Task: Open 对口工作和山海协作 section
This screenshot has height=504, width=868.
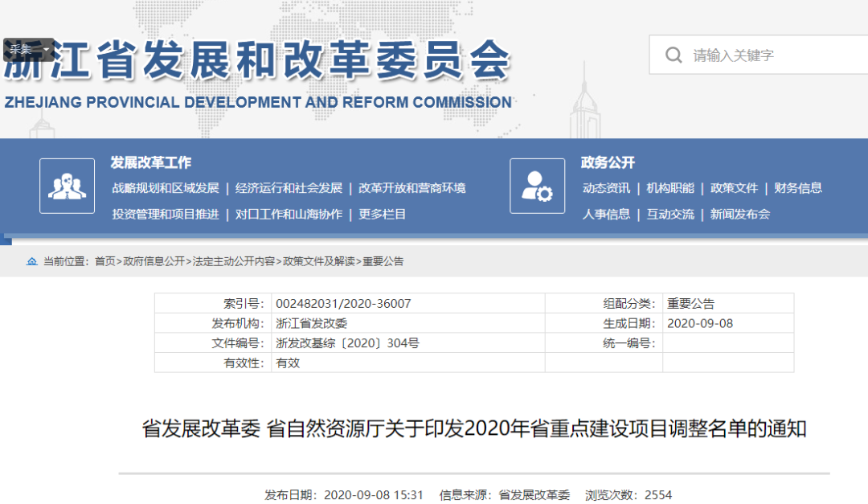Action: (x=289, y=215)
